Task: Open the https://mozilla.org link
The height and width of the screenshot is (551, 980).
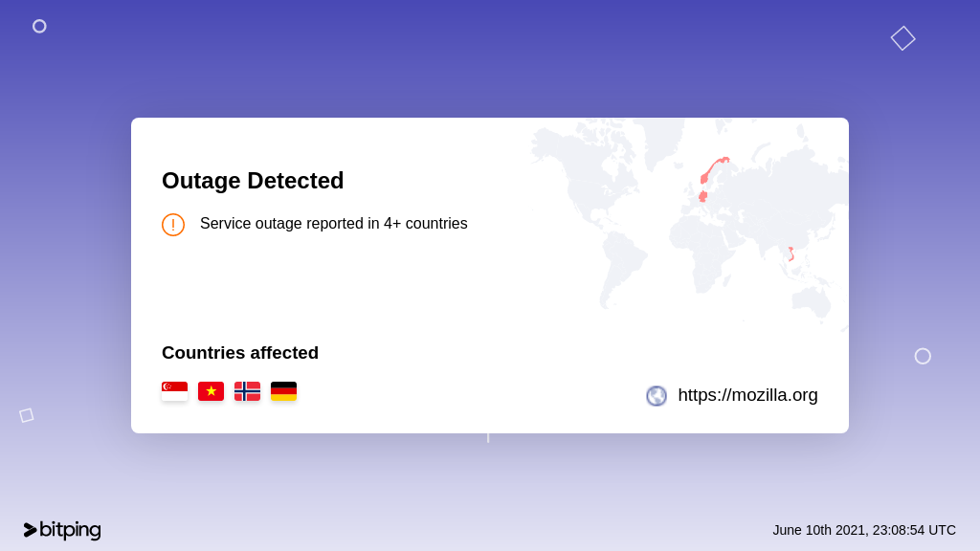Action: tap(747, 395)
